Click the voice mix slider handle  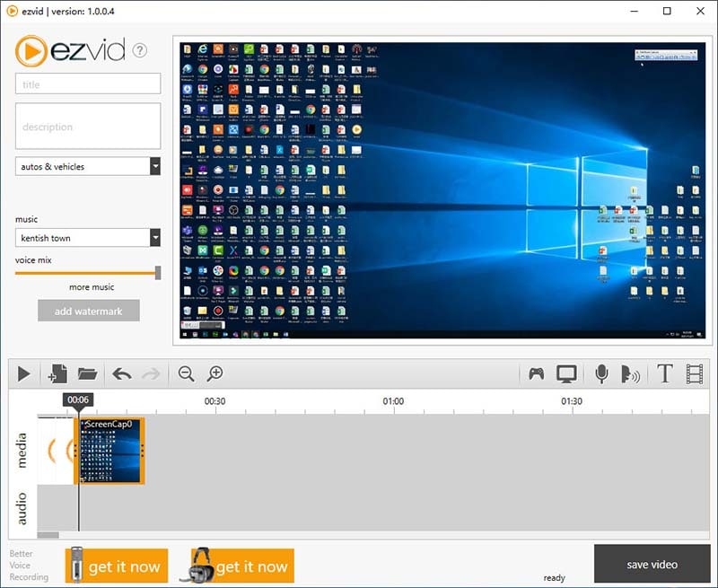(x=158, y=272)
